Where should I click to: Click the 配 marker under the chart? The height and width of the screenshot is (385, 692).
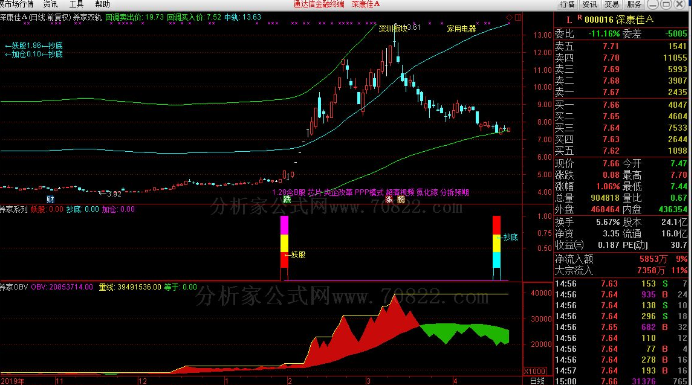coord(401,200)
